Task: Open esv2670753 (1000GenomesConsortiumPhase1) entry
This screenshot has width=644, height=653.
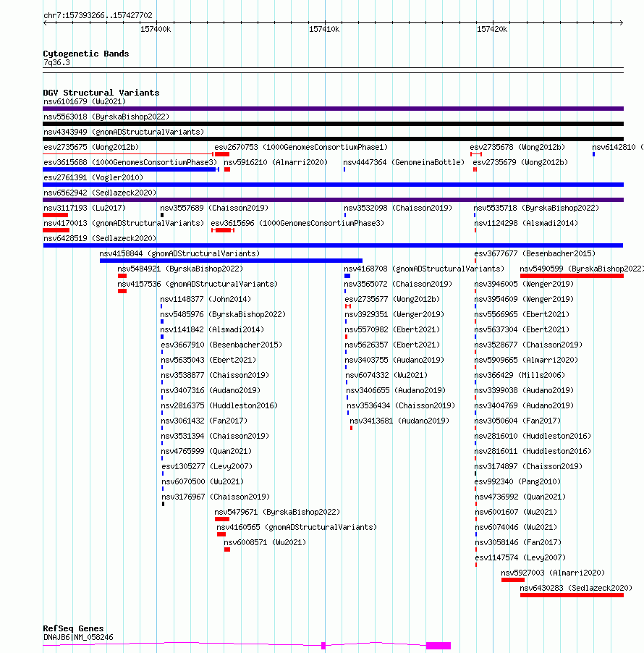Action: coord(301,148)
